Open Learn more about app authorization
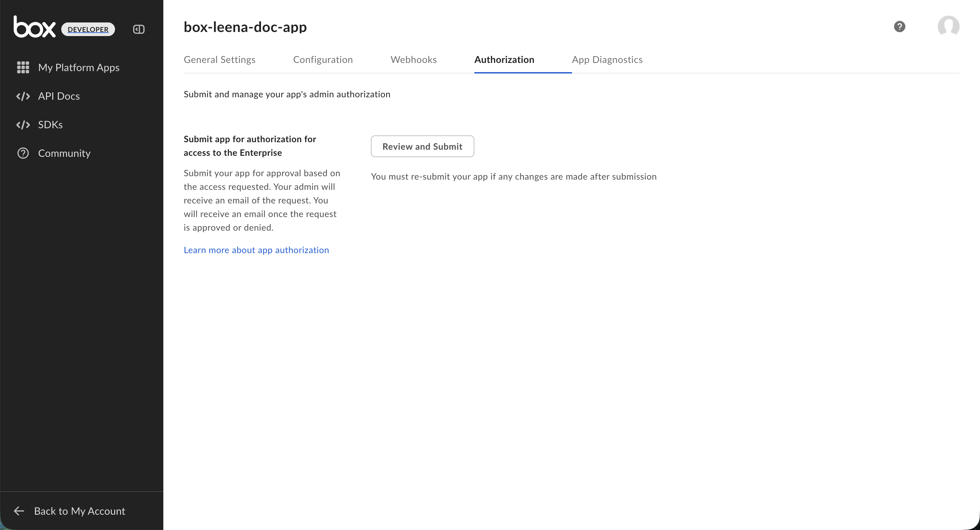This screenshot has width=980, height=530. click(256, 250)
